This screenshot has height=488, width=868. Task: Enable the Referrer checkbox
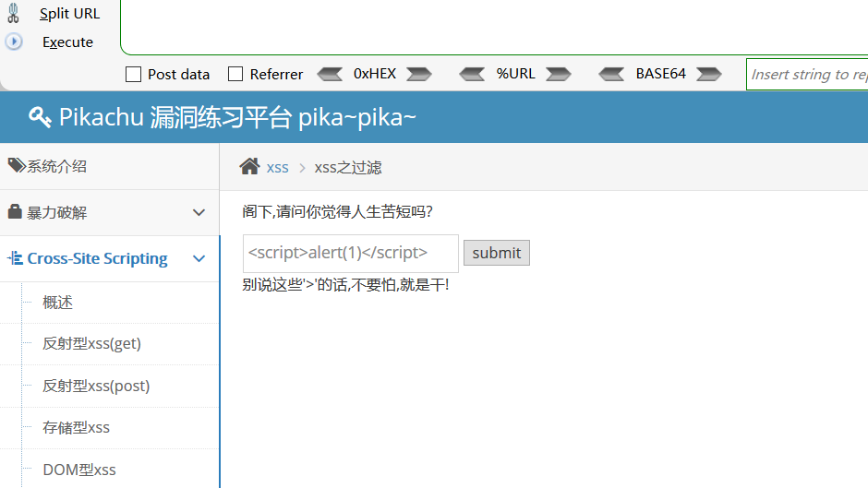235,74
